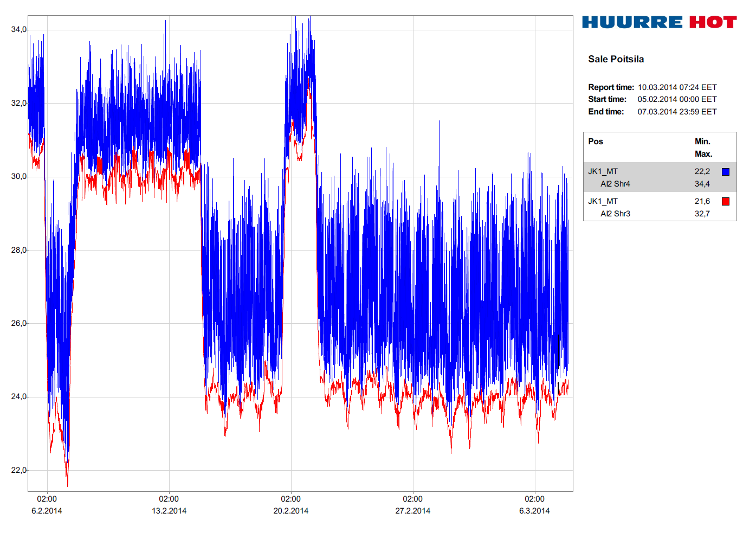Select the 'AI2 Shr3' legend row
This screenshot has height=539, width=756.
(x=660, y=207)
